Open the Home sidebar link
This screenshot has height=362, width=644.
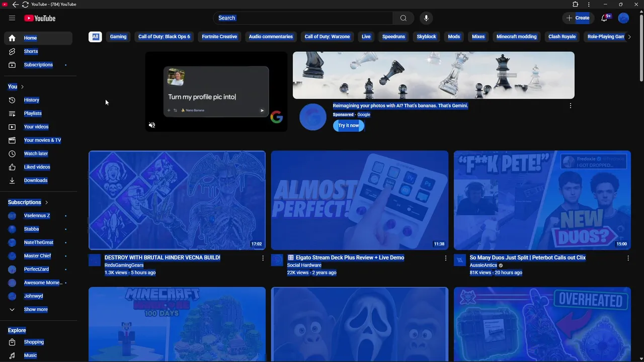[x=38, y=38]
